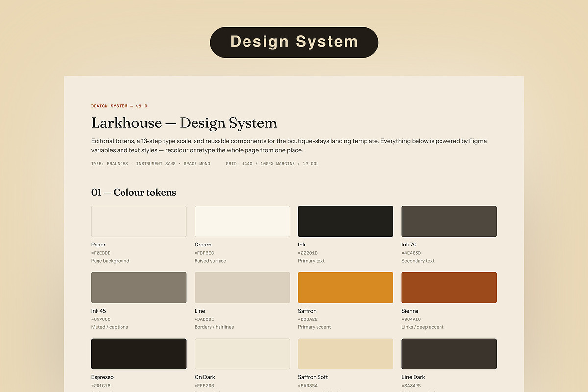This screenshot has height=392, width=588.
Task: Click the hex code #DAD0BE
Action: (204, 319)
